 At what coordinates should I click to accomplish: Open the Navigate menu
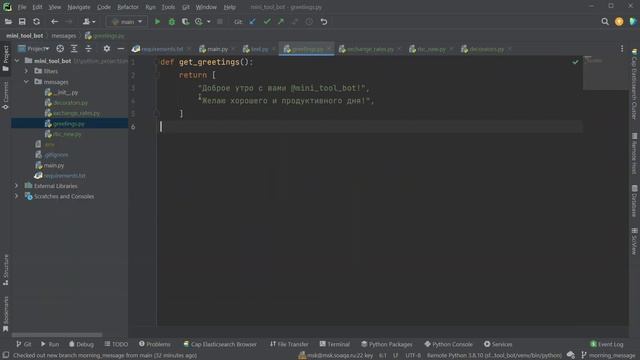tap(79, 7)
